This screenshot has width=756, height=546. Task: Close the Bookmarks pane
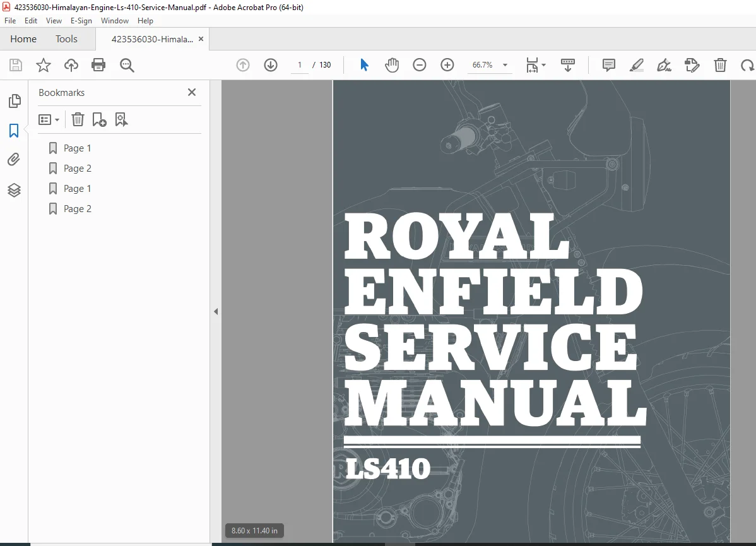(192, 92)
